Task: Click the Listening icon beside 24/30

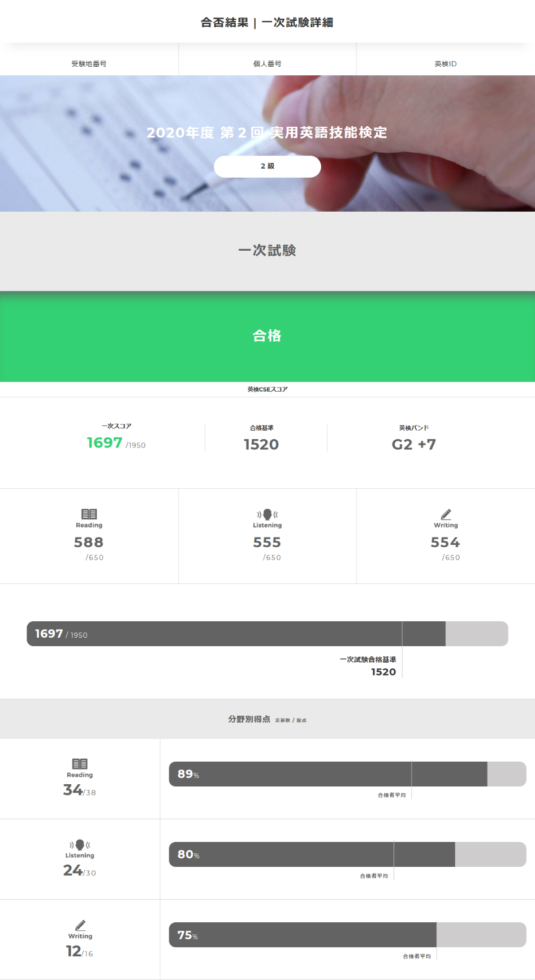Action: (80, 844)
